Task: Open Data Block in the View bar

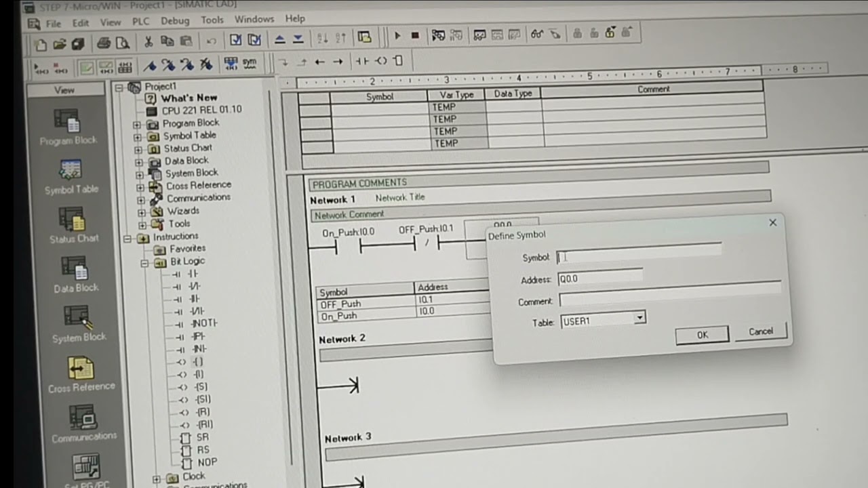Action: coord(75,275)
